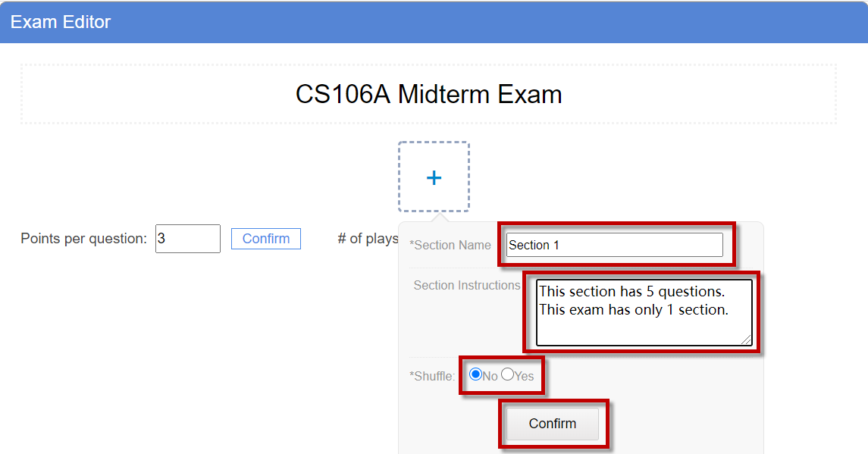Place cursor in 'This exam has only 1 section' line

pos(634,309)
